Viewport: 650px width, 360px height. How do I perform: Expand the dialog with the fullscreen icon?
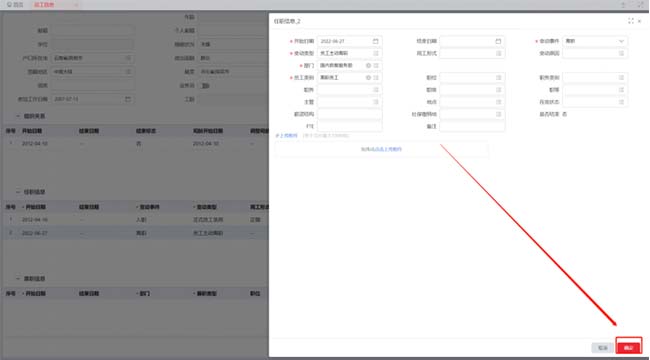point(631,21)
